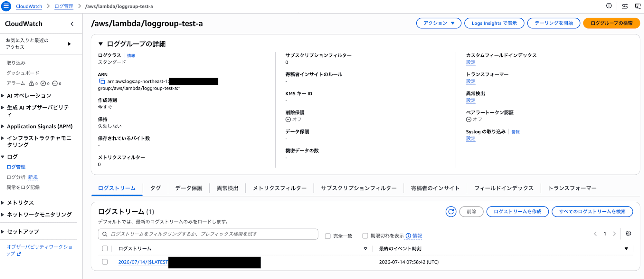This screenshot has width=644, height=279.
Task: Open ダッシュボード in the sidebar
Action: coord(23,73)
